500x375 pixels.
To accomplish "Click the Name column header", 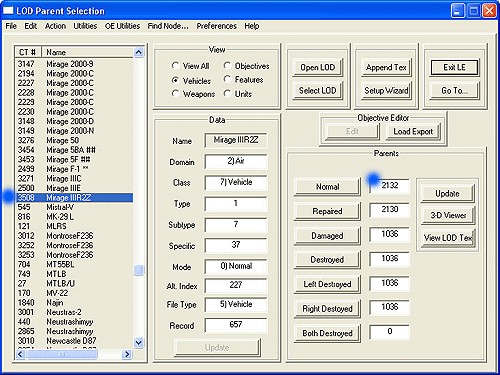I will (87, 52).
